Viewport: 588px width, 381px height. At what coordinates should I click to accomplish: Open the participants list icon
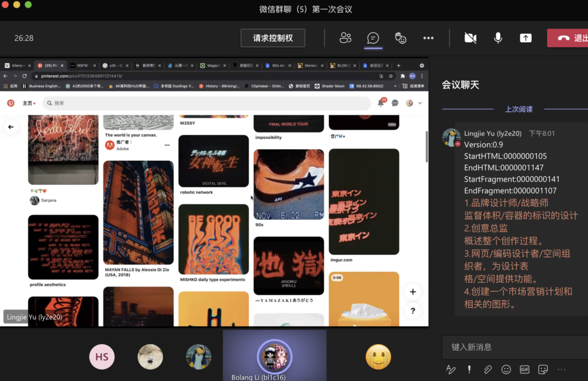coord(345,38)
